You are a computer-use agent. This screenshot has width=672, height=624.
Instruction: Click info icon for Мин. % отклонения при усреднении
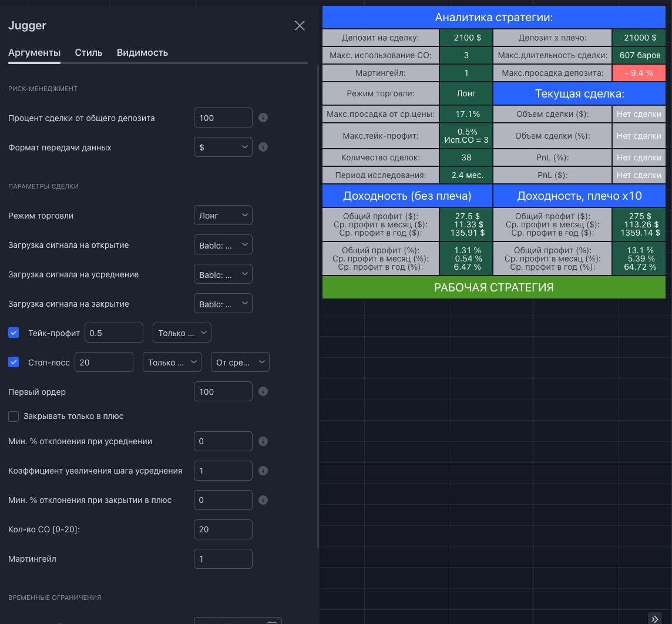(x=263, y=441)
